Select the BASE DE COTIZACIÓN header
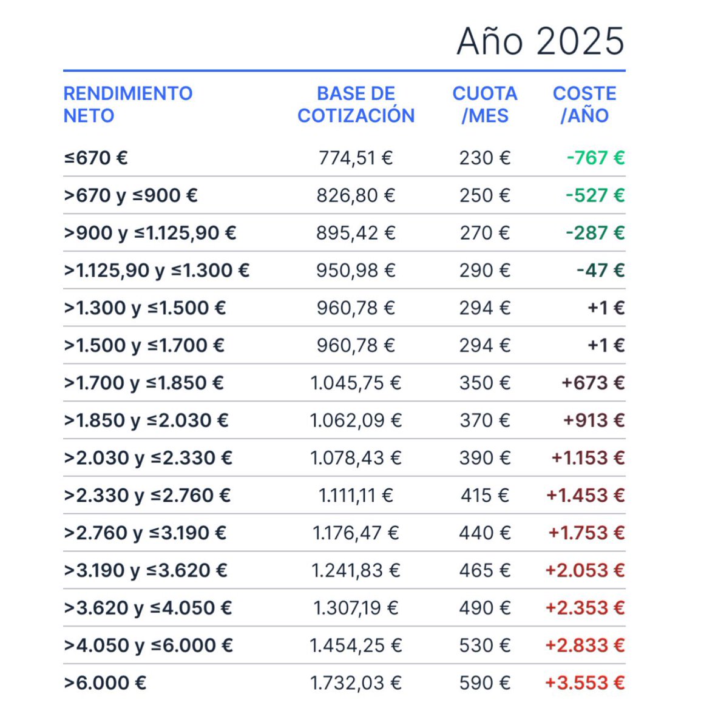This screenshot has width=701, height=728. pos(356,104)
